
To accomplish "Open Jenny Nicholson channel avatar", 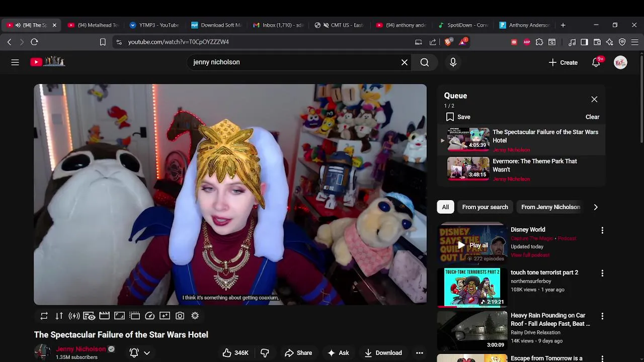I will coord(42,352).
